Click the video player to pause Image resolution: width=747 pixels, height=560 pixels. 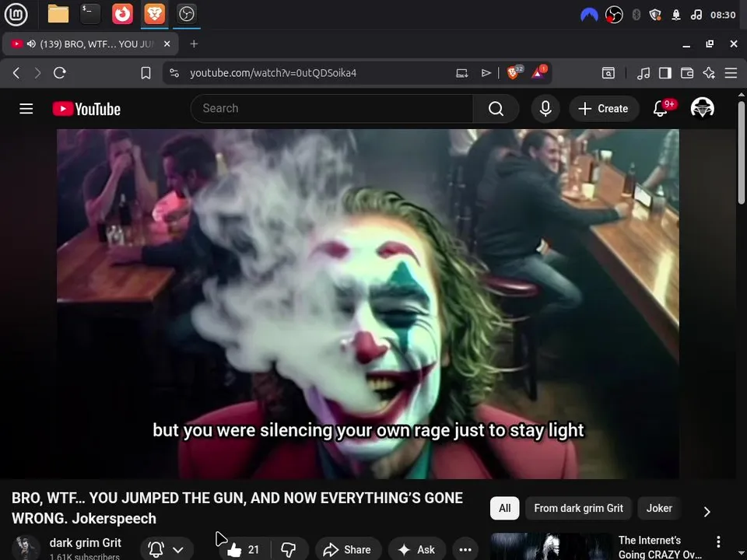[368, 304]
